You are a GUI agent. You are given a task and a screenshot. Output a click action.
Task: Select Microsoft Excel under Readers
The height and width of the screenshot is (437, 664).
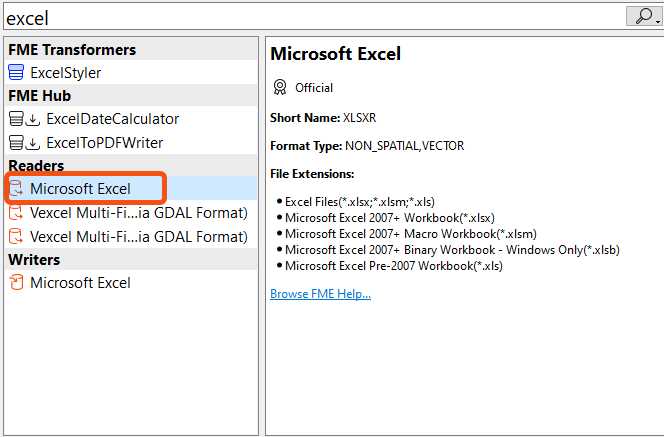[131, 188]
